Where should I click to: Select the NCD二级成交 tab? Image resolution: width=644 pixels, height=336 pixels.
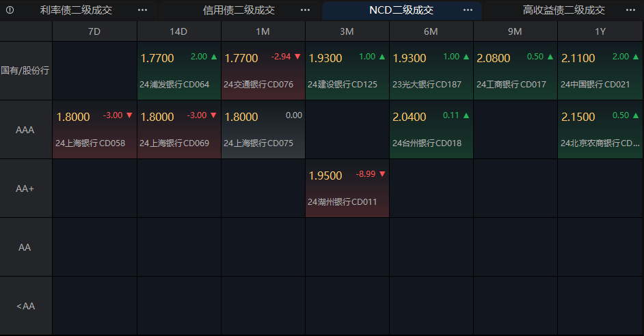point(401,10)
